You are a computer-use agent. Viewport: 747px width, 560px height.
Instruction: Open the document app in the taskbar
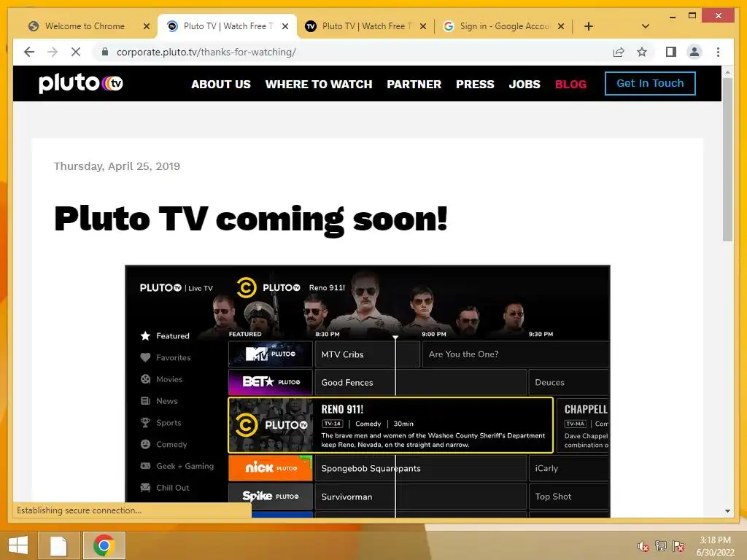58,545
